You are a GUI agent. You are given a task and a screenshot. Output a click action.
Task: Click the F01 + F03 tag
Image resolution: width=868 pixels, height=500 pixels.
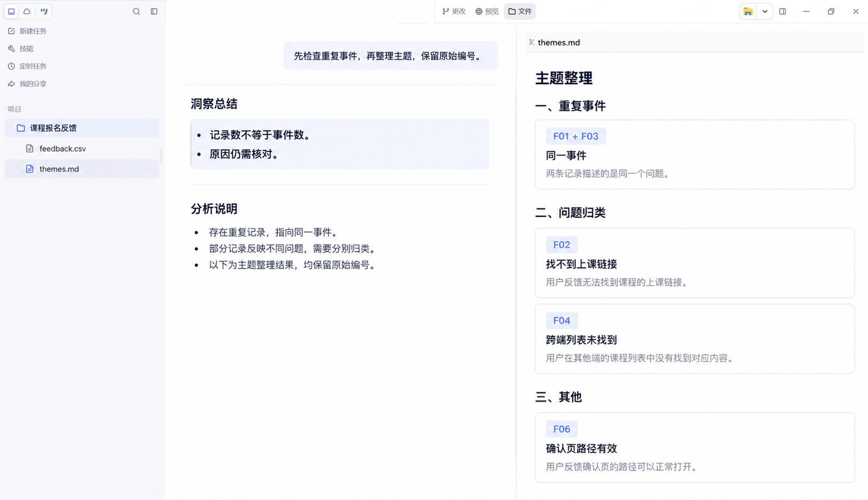(576, 136)
